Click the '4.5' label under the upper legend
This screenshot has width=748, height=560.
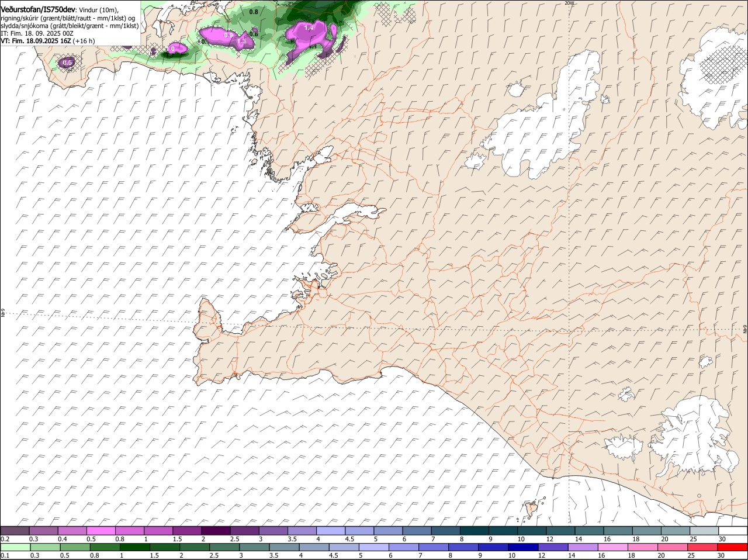tap(349, 539)
